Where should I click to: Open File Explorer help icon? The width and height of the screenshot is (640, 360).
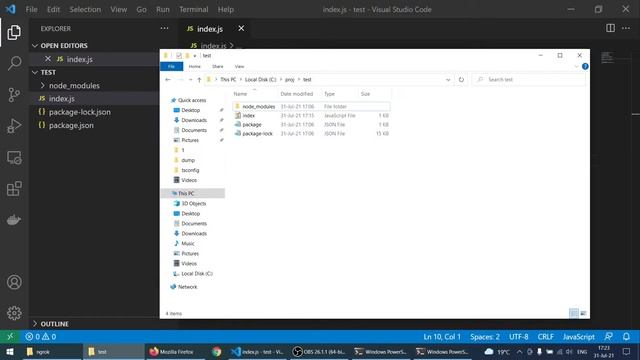pos(585,66)
